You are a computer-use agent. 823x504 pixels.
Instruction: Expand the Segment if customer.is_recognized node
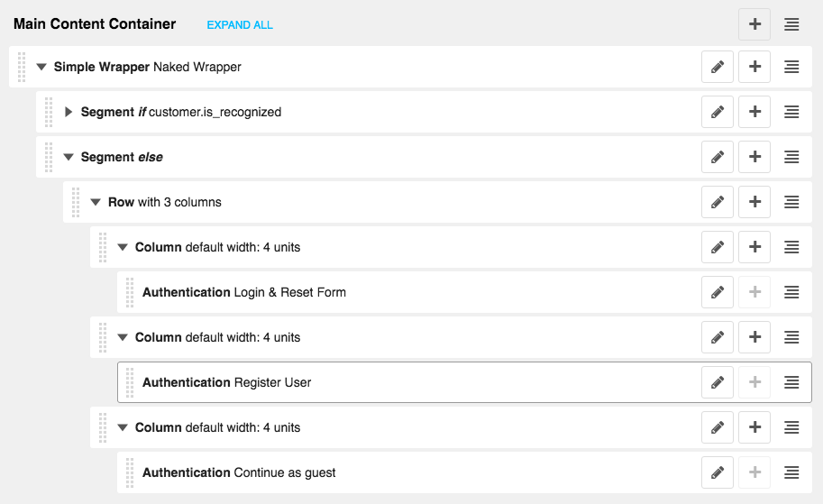click(x=69, y=112)
